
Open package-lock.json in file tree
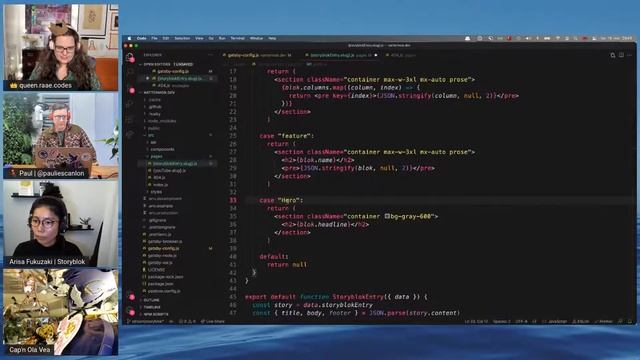tap(165, 277)
